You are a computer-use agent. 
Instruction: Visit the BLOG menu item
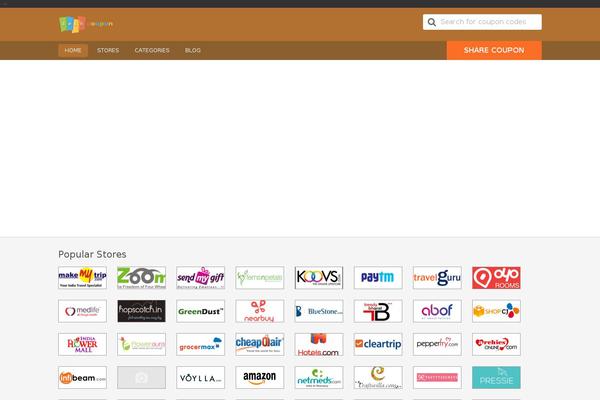[193, 50]
